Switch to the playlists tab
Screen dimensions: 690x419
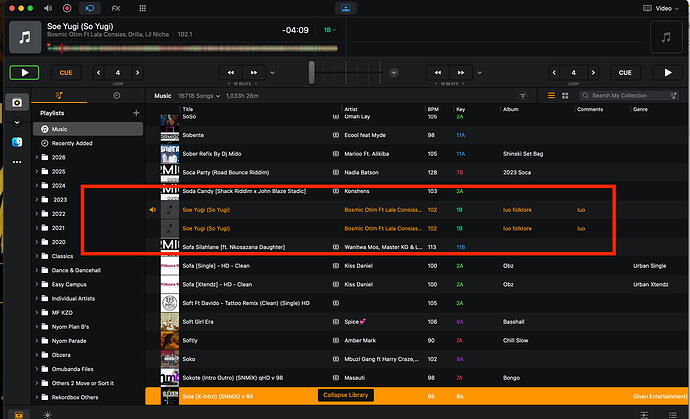[x=59, y=96]
